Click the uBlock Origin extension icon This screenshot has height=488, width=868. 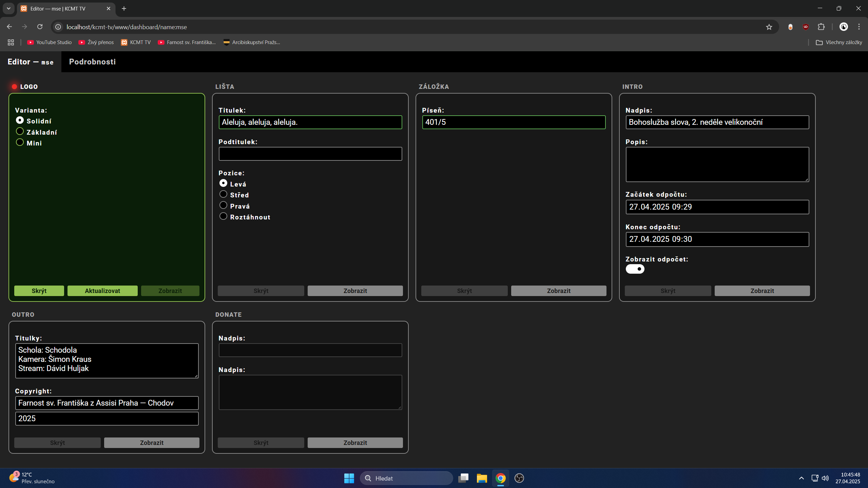click(806, 27)
